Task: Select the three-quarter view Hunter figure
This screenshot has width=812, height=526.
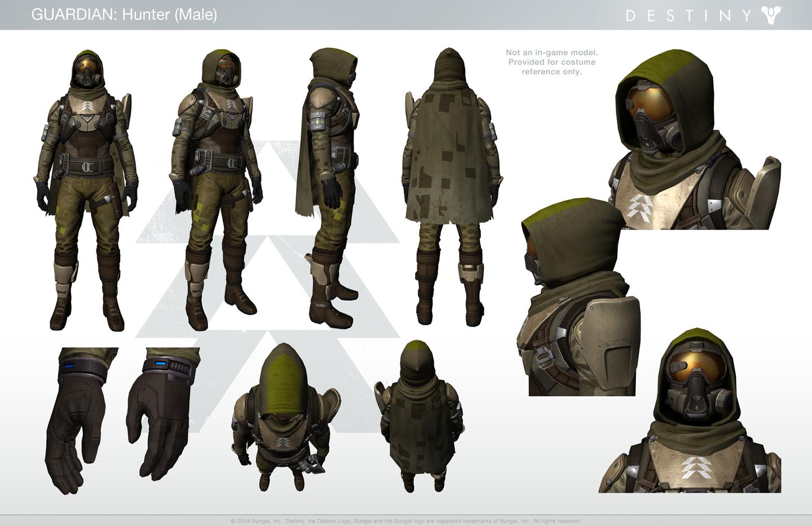Action: click(x=220, y=186)
